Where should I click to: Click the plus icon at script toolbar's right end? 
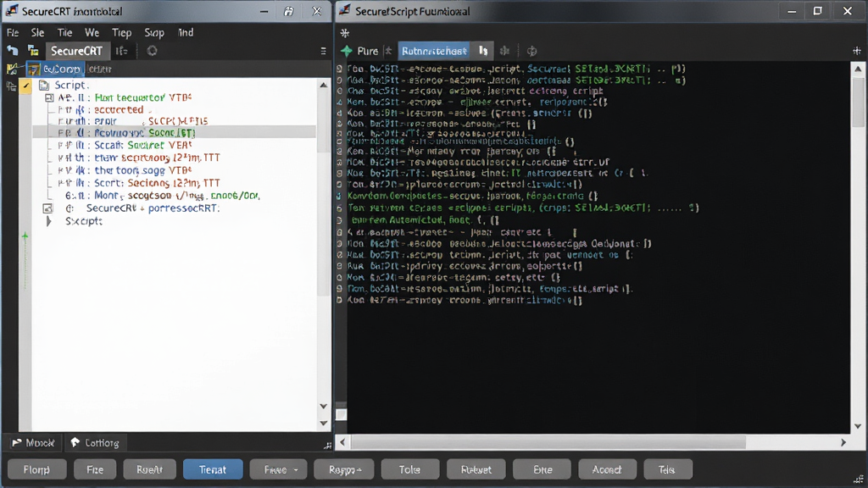857,51
